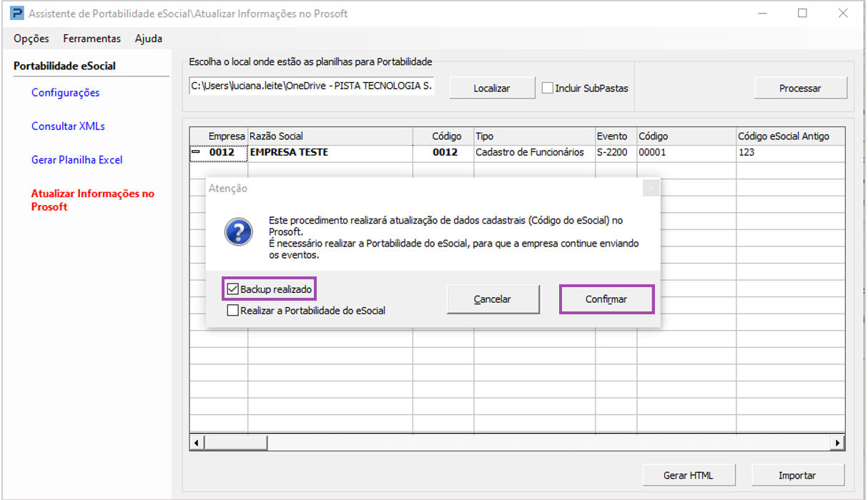
Task: Click the Importar button
Action: (797, 475)
